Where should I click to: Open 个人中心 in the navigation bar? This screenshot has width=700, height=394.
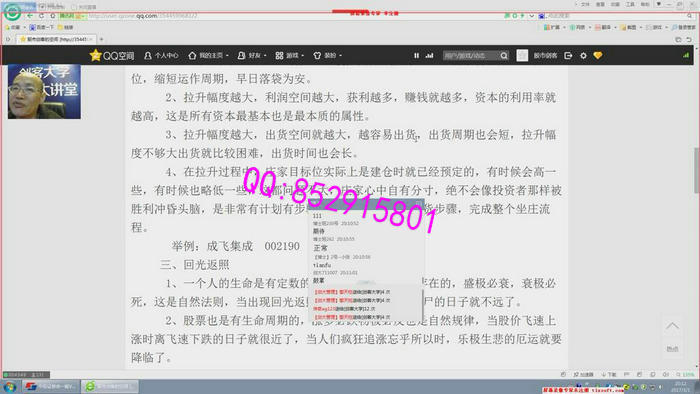point(161,55)
